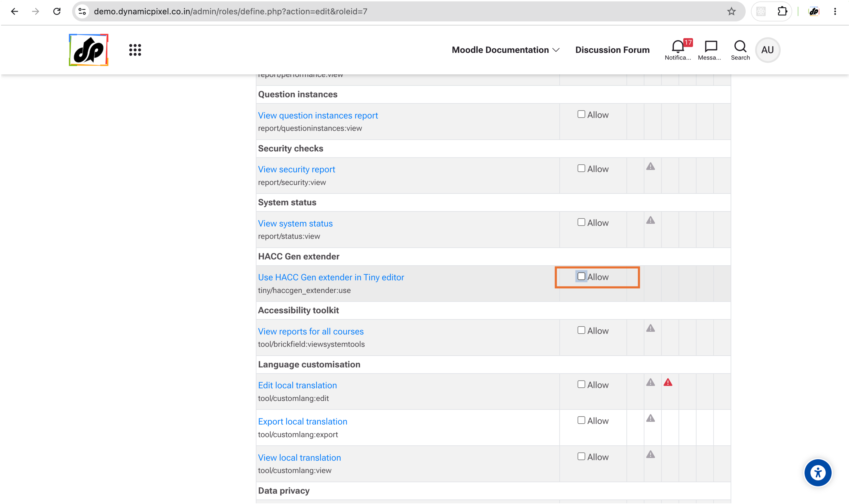Click risk icon for View local translation
This screenshot has width=849, height=504.
(650, 455)
